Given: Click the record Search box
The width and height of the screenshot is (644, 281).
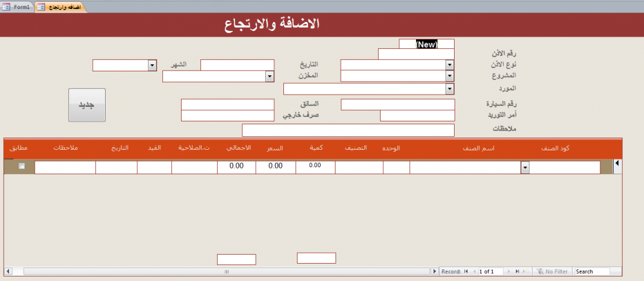Looking at the screenshot, I should pyautogui.click(x=591, y=272).
